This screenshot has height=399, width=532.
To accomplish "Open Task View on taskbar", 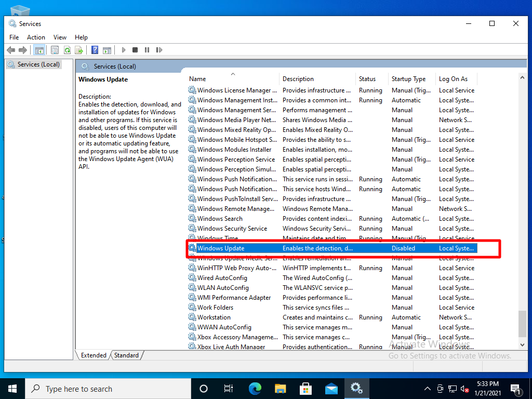I will pos(229,389).
